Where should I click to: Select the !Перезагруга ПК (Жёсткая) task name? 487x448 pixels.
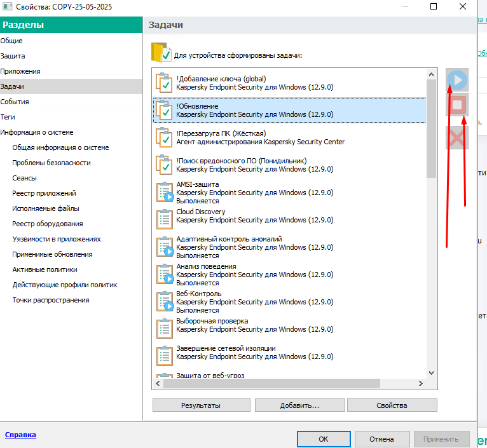click(x=221, y=133)
